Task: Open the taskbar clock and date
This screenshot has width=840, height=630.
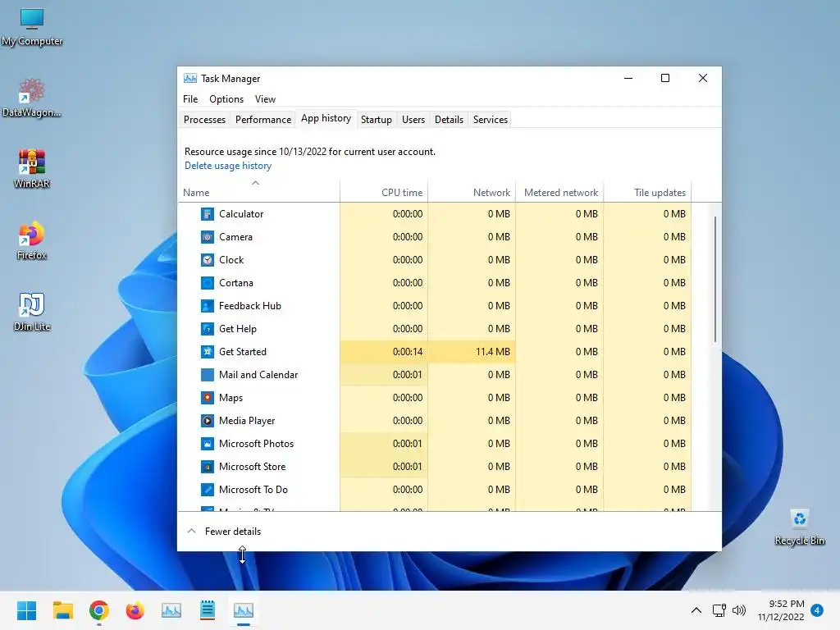Action: pos(781,610)
